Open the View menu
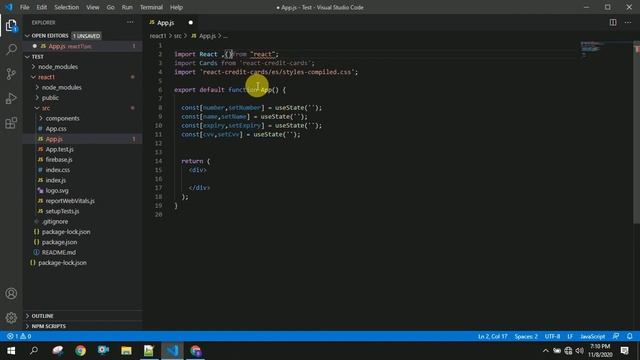 click(x=93, y=7)
